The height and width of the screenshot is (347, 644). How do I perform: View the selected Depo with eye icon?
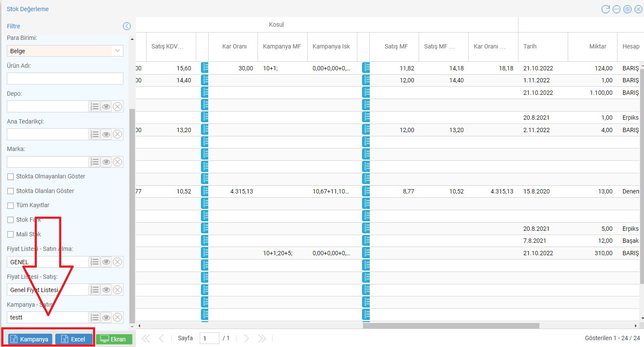click(x=106, y=106)
